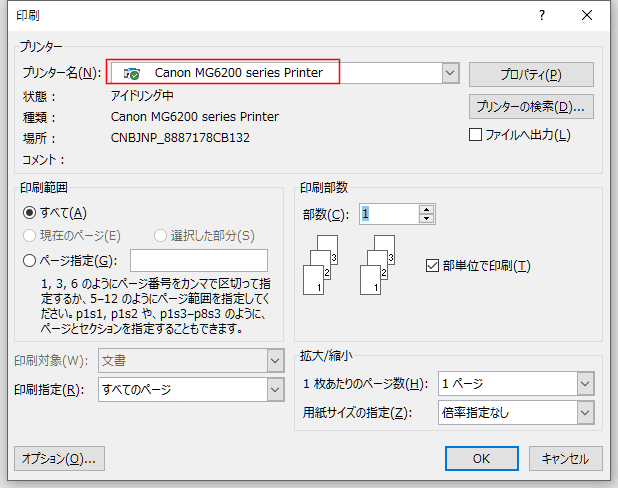Confirm printing with the OK button
Viewport: 618px width, 488px height.
point(482,458)
